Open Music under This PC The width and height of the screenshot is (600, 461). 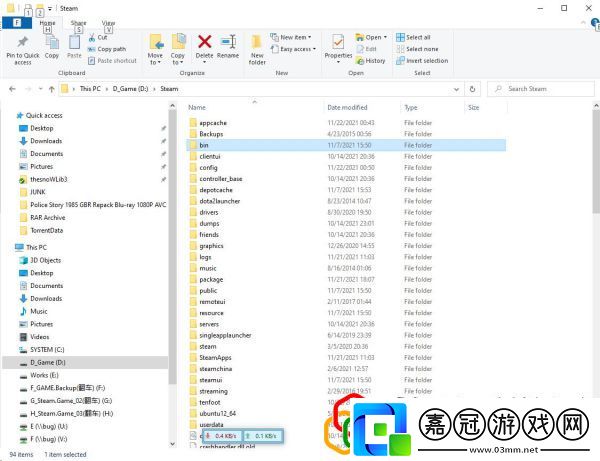39,311
